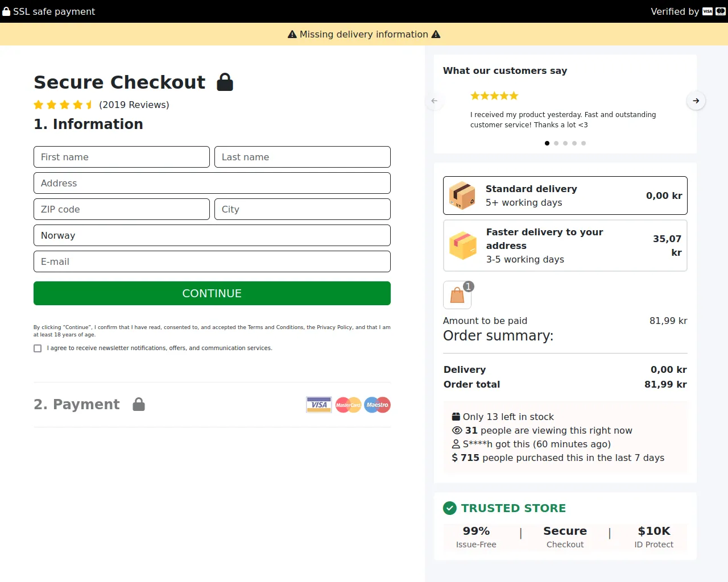
Task: Tick the newsletter notifications checkbox
Action: 38,348
